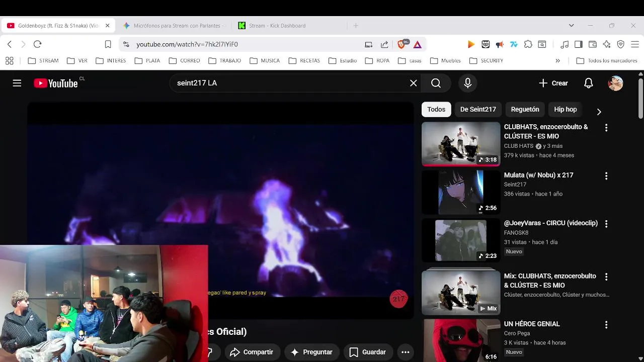This screenshot has height=362, width=644.
Task: Open the extensions puzzle menu
Action: click(528, 44)
